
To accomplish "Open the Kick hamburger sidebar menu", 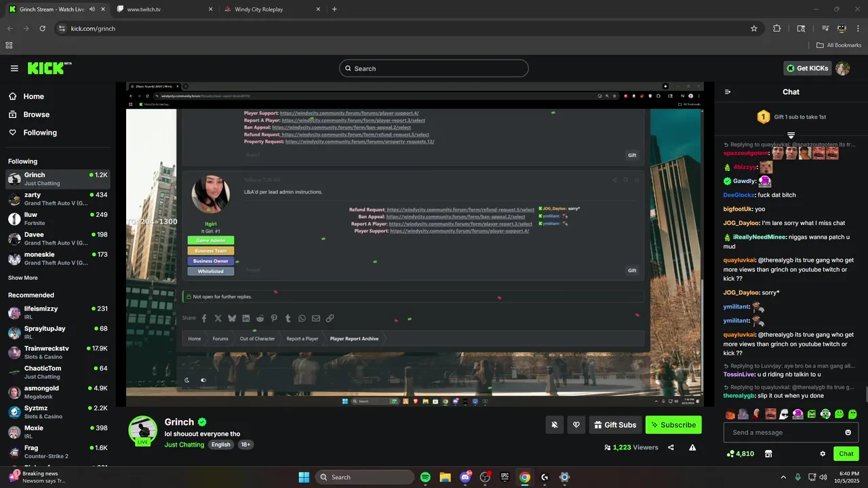I will click(14, 68).
